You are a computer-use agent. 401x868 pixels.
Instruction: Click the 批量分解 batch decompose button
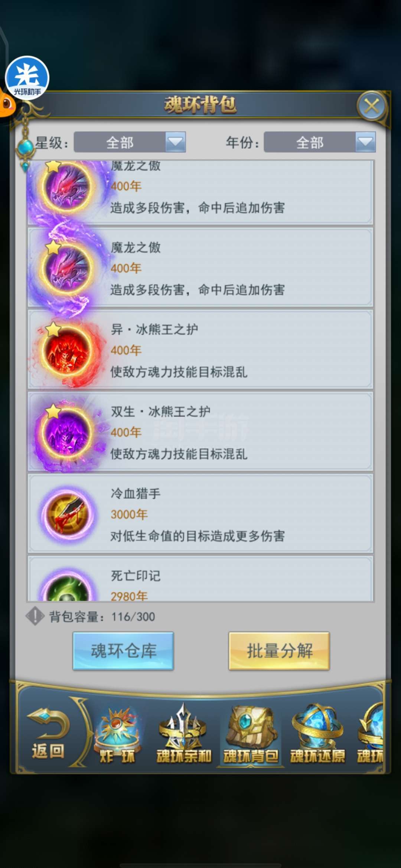(x=279, y=651)
